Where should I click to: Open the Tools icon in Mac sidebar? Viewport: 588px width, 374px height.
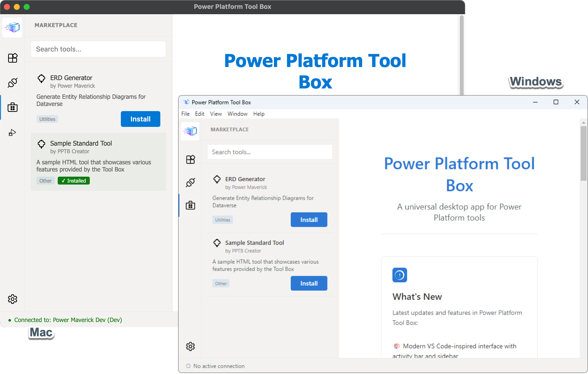(13, 58)
